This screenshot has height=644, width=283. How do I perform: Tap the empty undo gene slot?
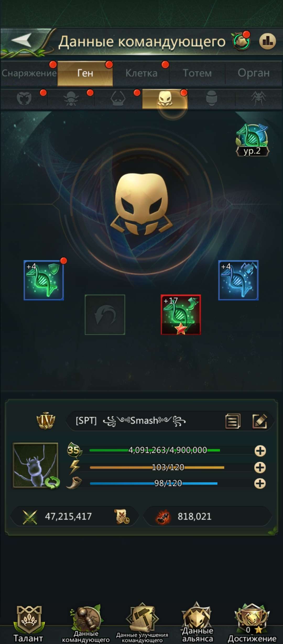tap(105, 315)
